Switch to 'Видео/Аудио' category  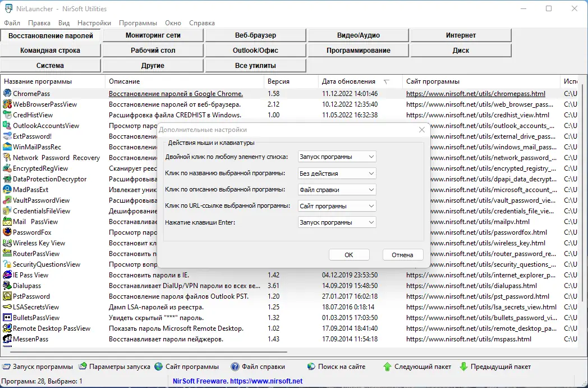point(358,35)
